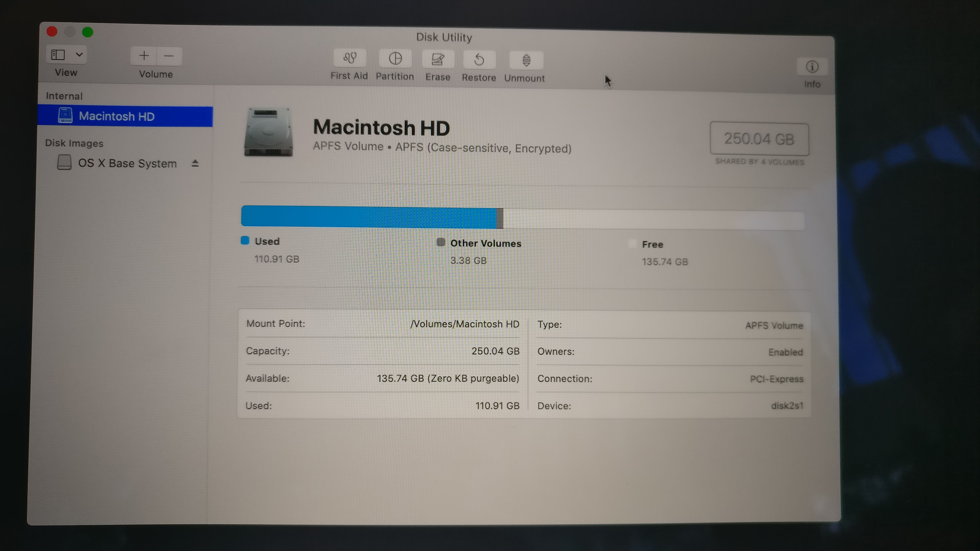Click the blue Used storage bar segment

[368, 217]
